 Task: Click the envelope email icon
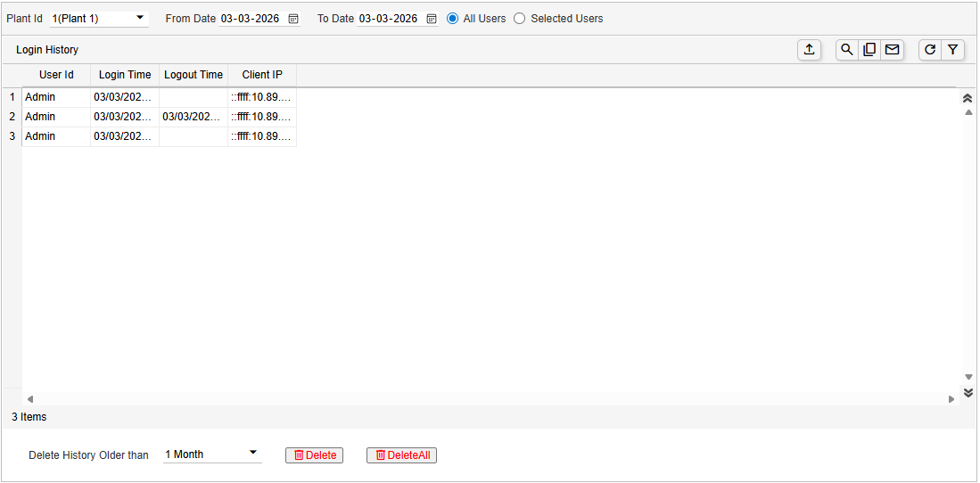pyautogui.click(x=892, y=50)
